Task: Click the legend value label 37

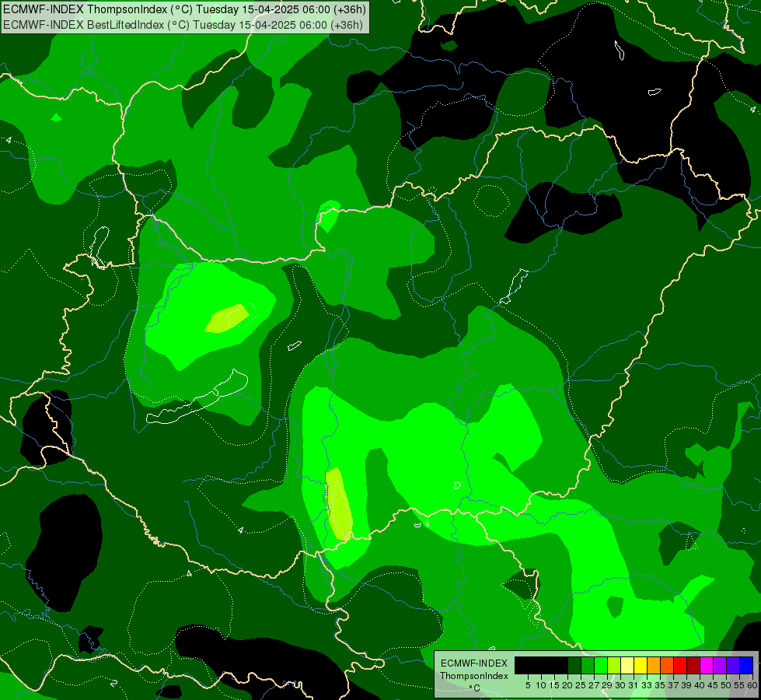Action: [x=673, y=685]
